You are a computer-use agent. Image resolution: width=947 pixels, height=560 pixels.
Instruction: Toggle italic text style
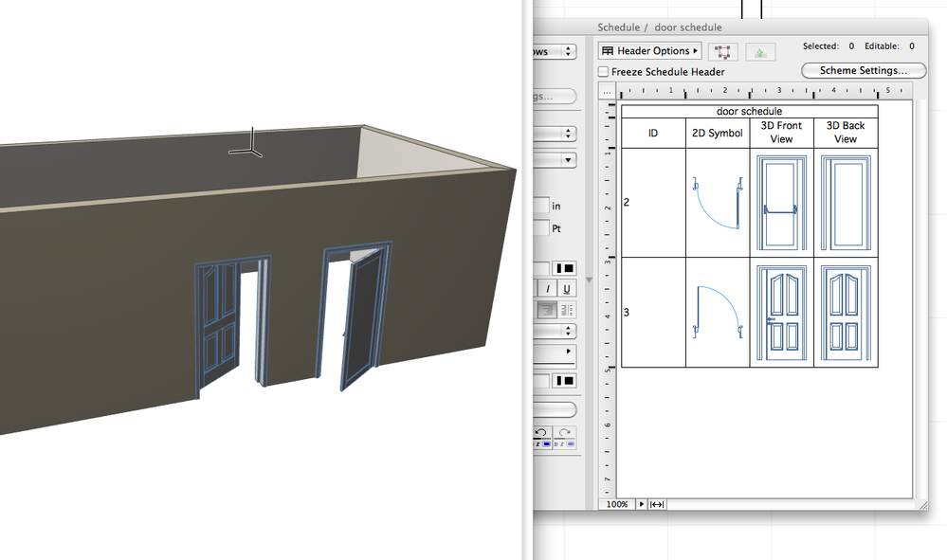[x=548, y=288]
